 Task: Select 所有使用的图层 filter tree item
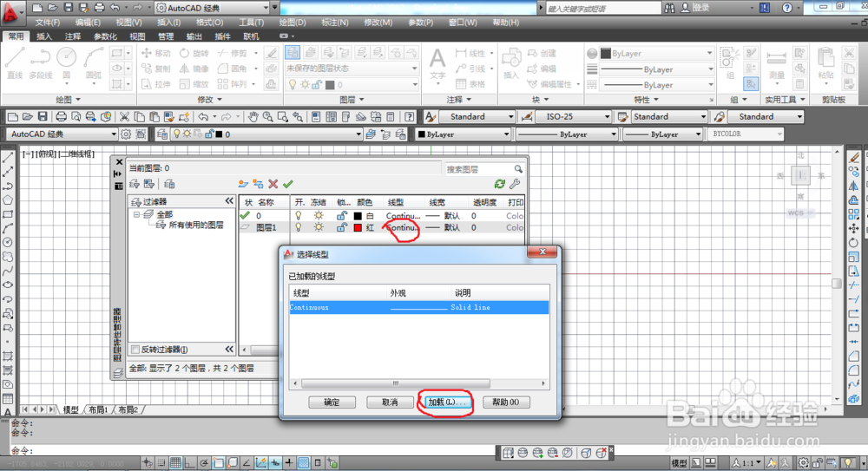click(196, 226)
